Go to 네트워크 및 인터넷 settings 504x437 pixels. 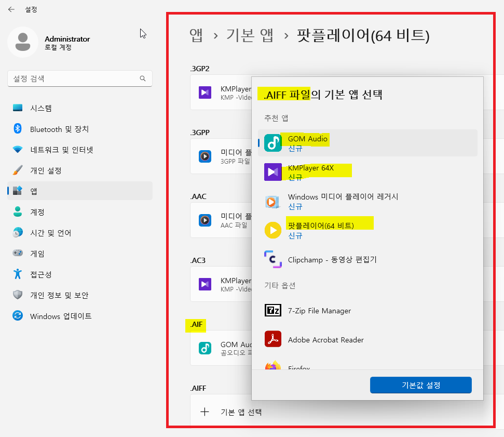click(80, 150)
